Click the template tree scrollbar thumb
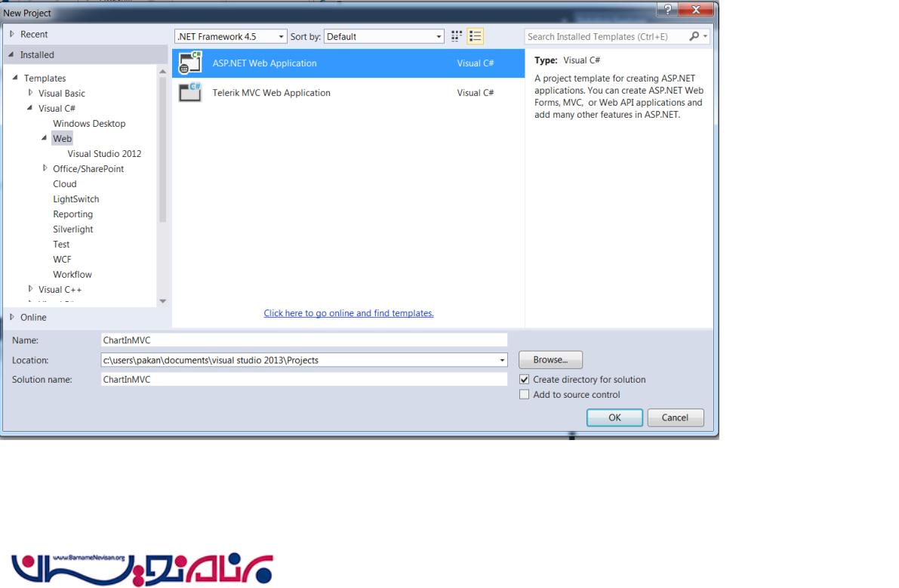The image size is (899, 588). click(163, 149)
